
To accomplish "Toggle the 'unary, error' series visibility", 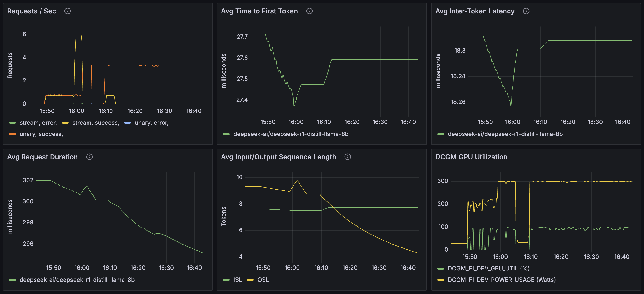I will (151, 123).
